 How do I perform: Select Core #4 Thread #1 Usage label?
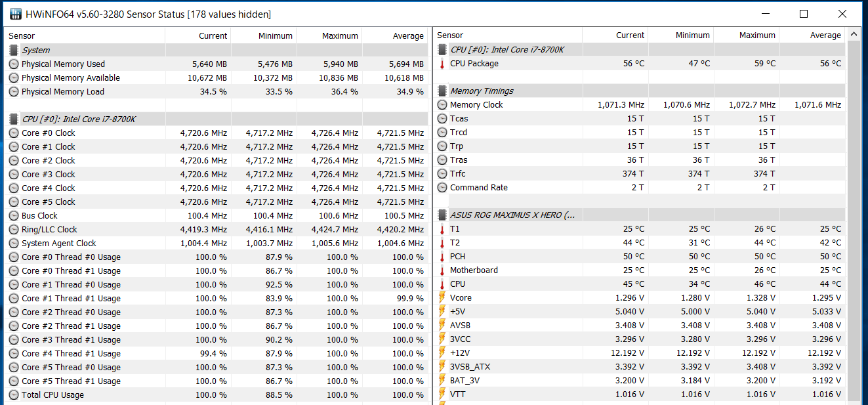(x=71, y=353)
